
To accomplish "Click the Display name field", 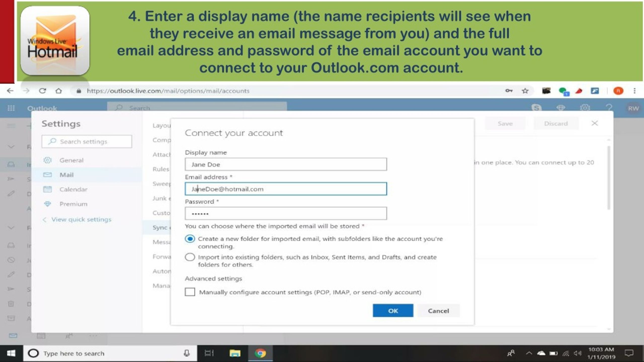I will [286, 164].
